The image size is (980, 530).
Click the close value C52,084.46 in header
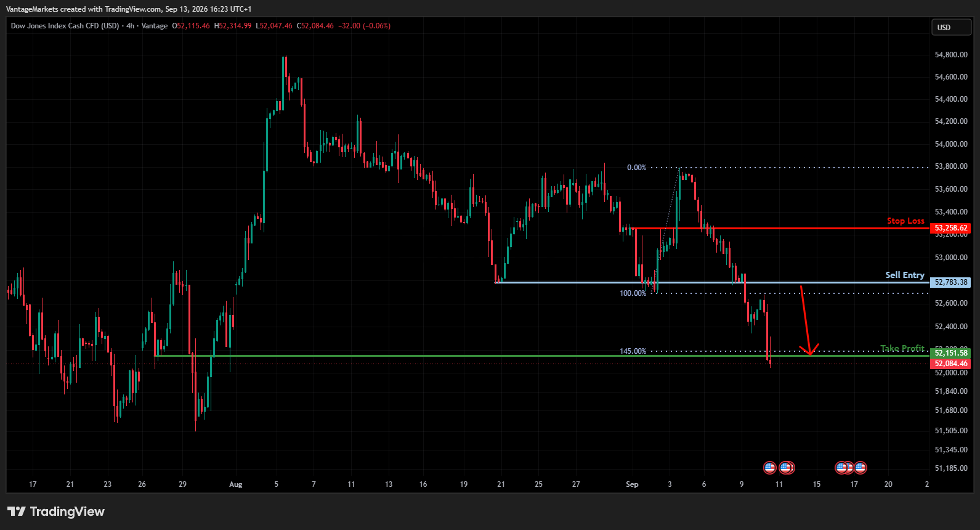(x=315, y=26)
